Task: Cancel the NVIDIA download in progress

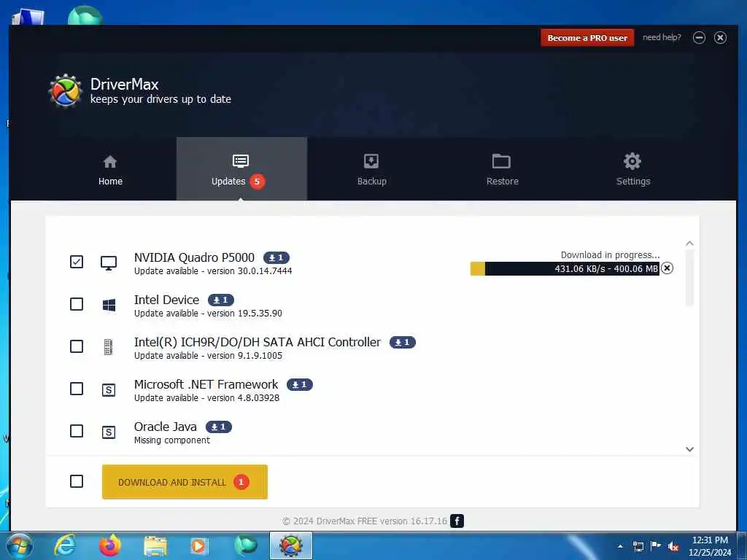Action: pyautogui.click(x=667, y=268)
